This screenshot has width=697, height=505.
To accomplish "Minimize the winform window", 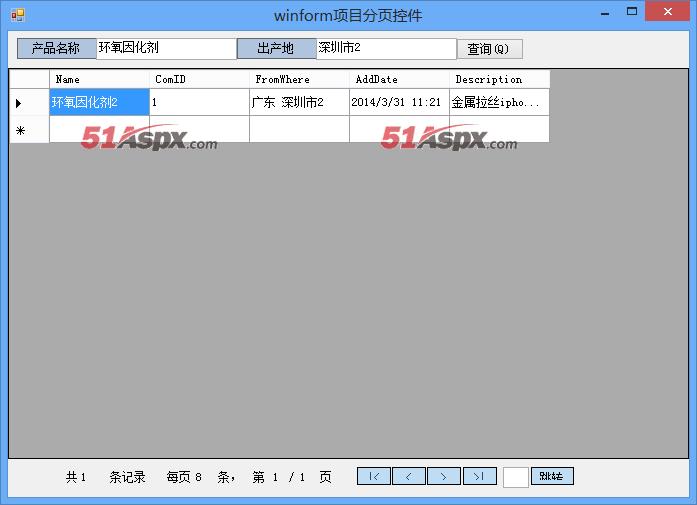I will tap(605, 12).
